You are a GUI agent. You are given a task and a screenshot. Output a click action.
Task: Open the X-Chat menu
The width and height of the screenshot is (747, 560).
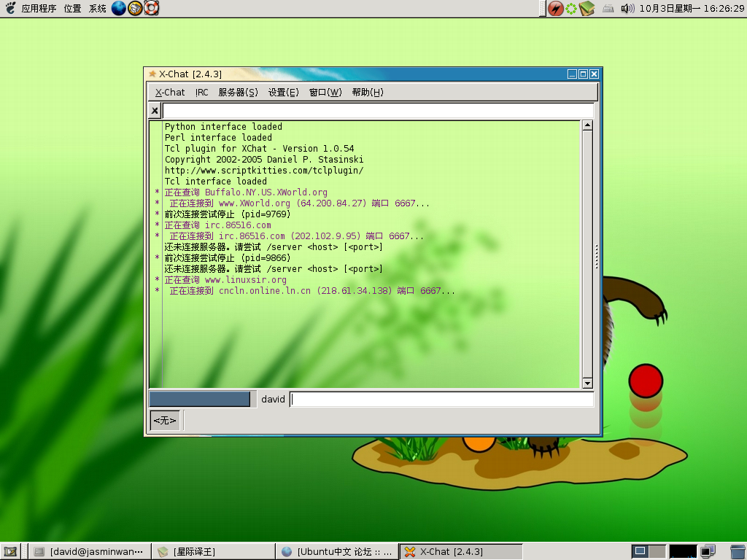pyautogui.click(x=169, y=93)
